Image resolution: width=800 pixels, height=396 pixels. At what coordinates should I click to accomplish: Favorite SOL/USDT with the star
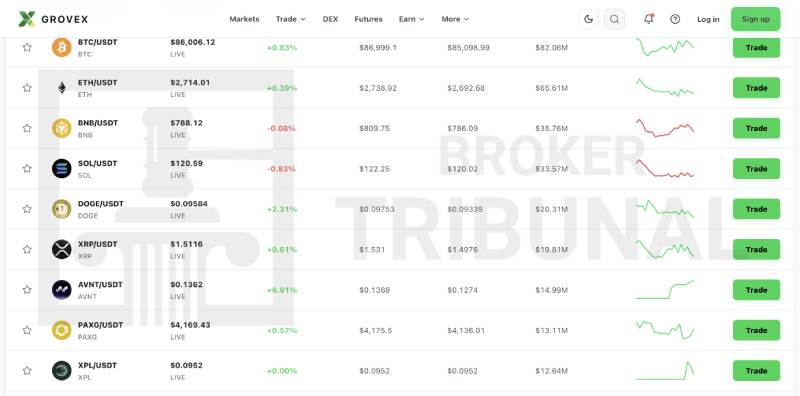pyautogui.click(x=27, y=168)
